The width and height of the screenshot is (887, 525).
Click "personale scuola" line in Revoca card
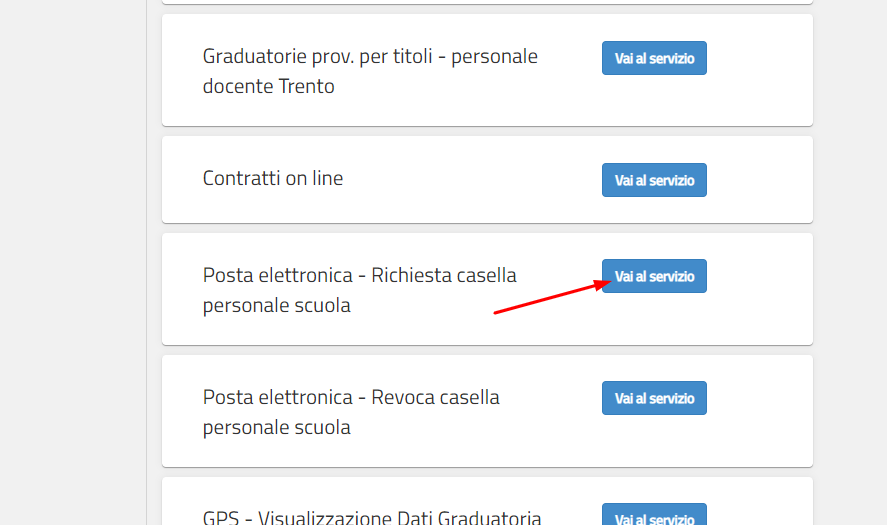click(x=277, y=428)
